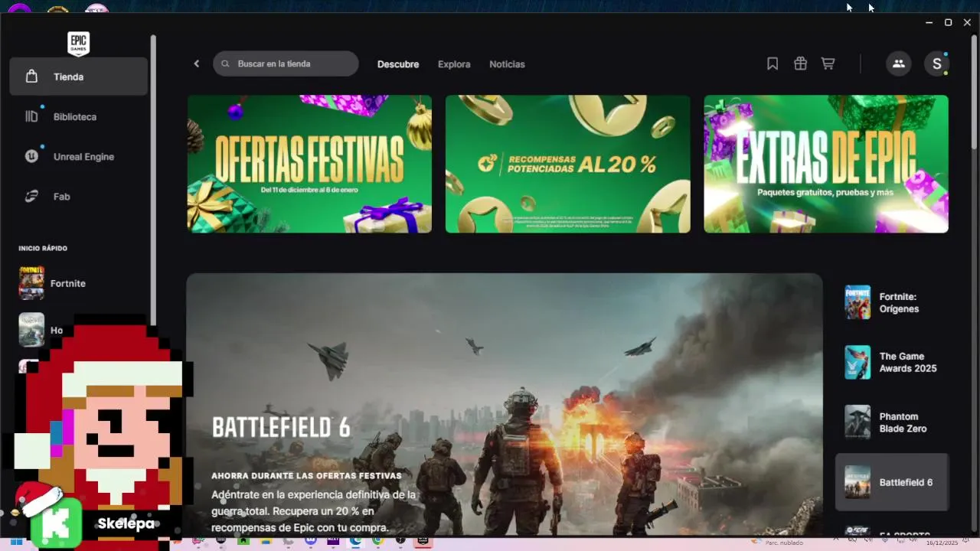The width and height of the screenshot is (980, 551).
Task: Click the INICIO RÁPIDO heading
Action: (43, 248)
